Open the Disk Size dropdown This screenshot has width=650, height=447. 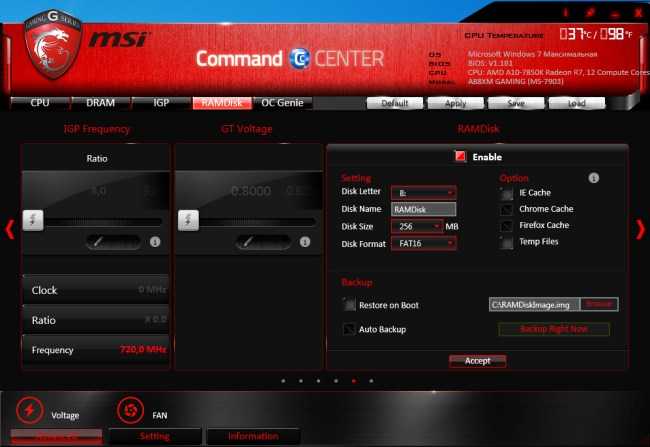tap(417, 226)
